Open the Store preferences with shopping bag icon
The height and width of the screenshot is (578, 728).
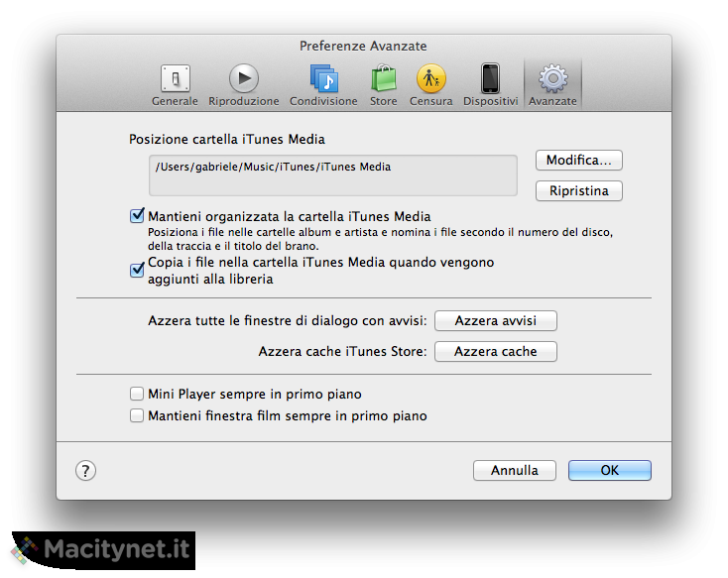pyautogui.click(x=384, y=85)
